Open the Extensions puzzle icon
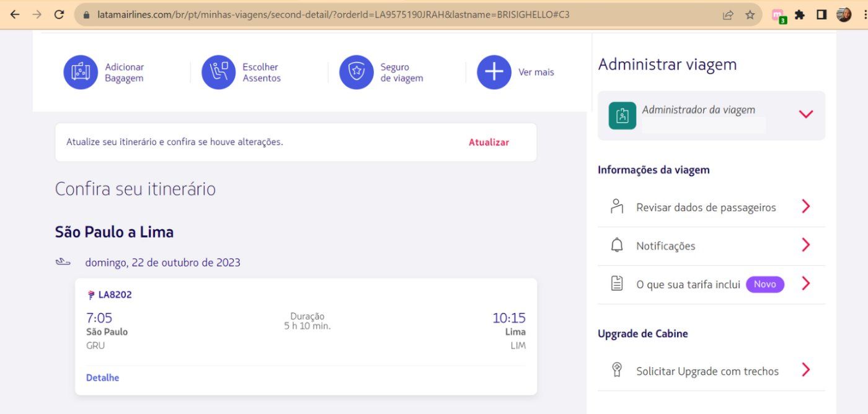 tap(799, 15)
